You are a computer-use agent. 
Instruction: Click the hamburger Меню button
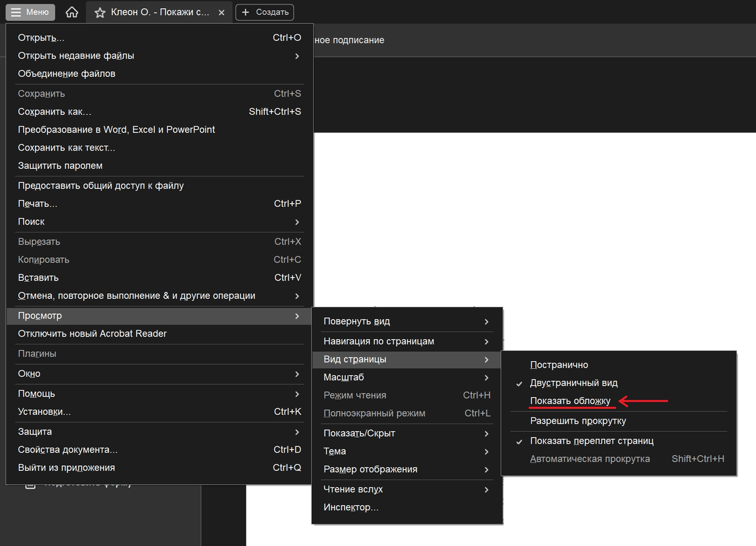tap(30, 12)
